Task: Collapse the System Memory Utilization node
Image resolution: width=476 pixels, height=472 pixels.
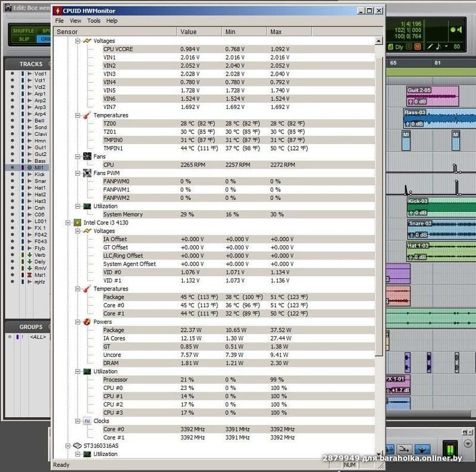Action: coord(78,206)
